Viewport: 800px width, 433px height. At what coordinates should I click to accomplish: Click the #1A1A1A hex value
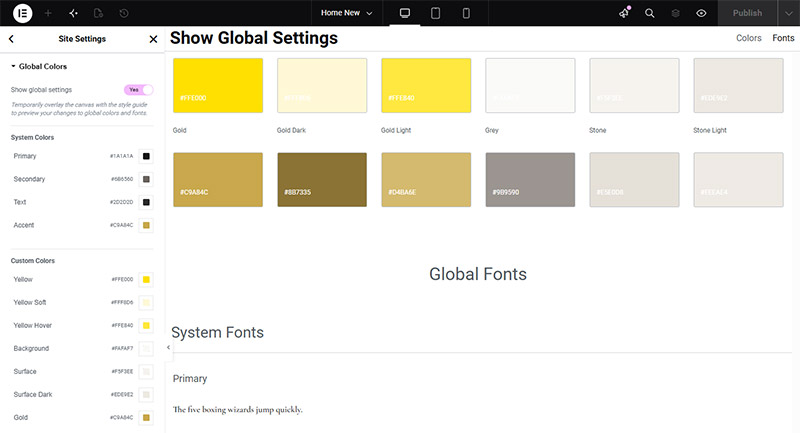121,156
